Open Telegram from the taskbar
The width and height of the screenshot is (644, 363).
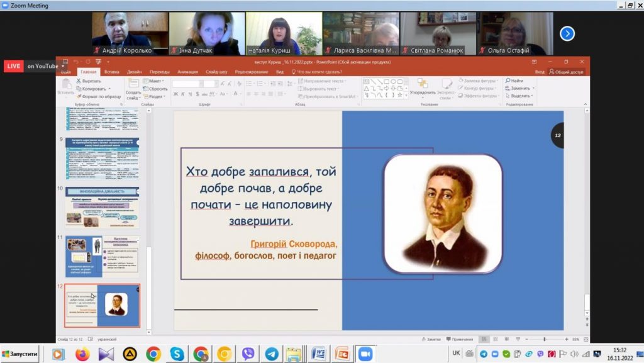(272, 354)
